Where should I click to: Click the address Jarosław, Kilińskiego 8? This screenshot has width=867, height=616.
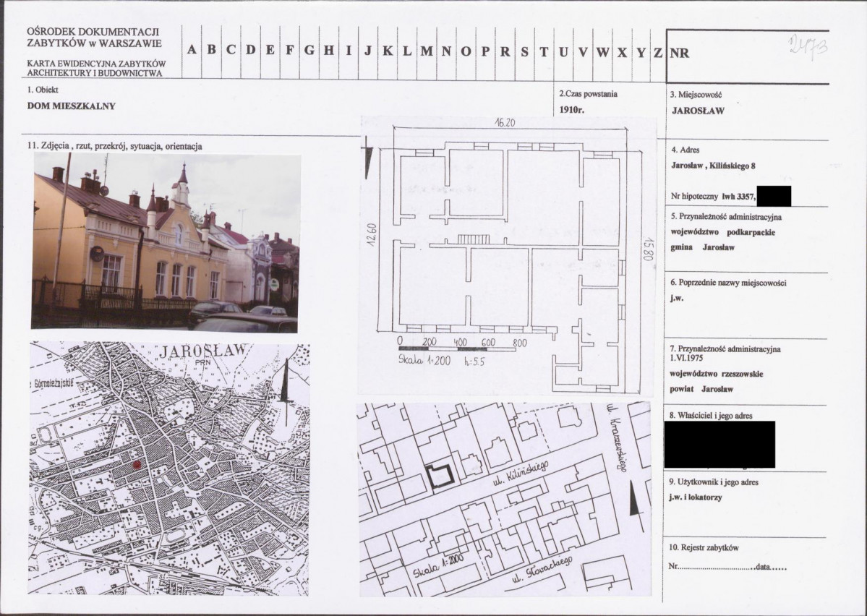713,166
